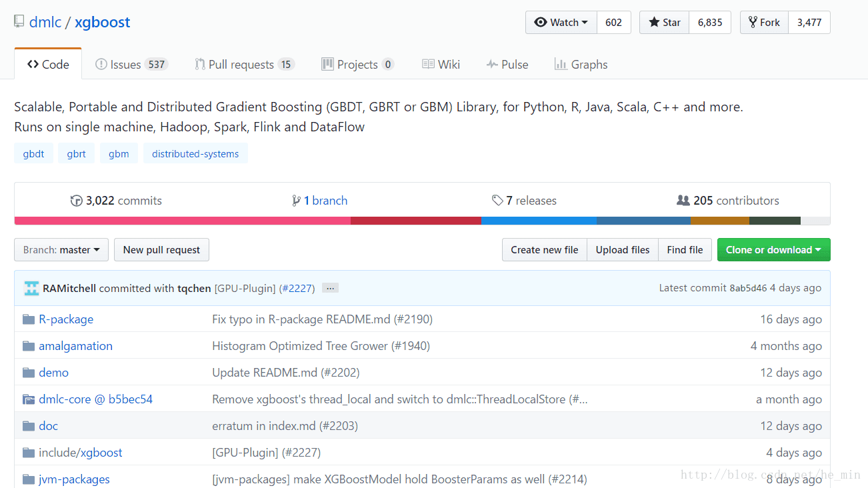The image size is (868, 488).
Task: Open RAMitchell author link in commit bar
Action: (69, 288)
